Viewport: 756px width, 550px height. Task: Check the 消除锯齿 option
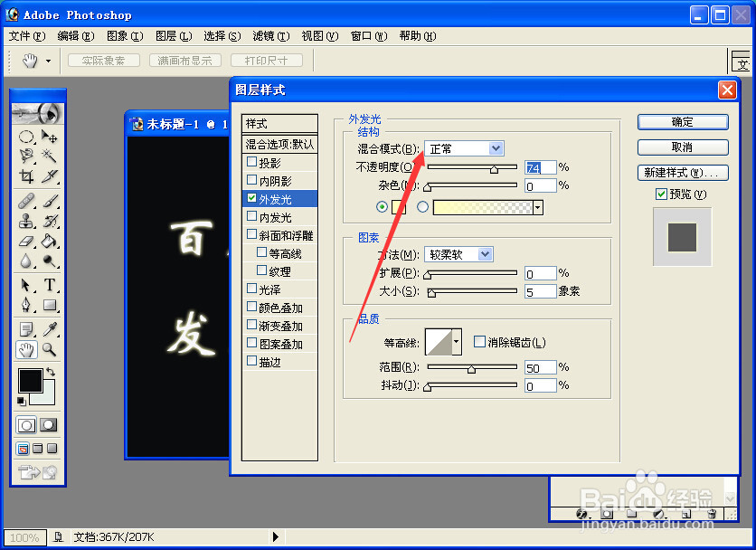coord(478,341)
